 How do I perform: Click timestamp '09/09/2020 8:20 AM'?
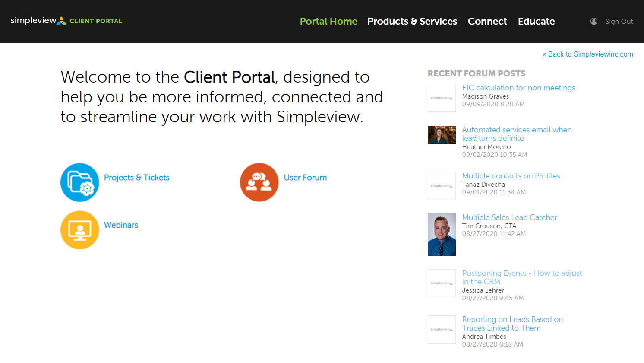(493, 104)
